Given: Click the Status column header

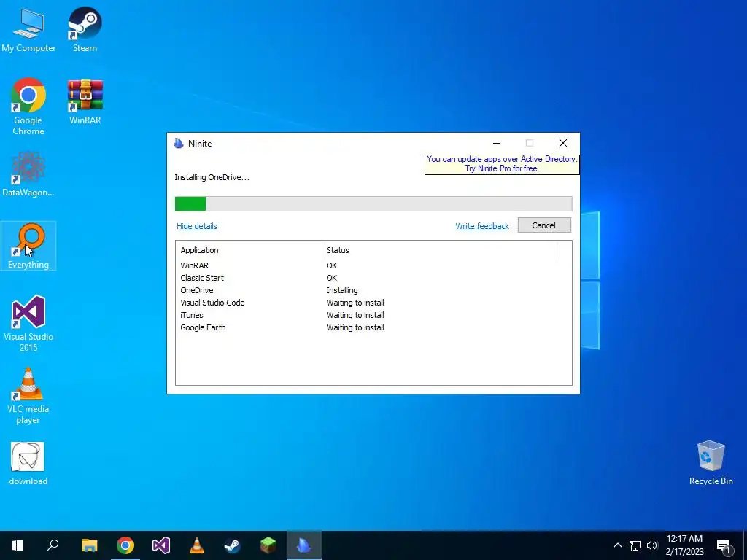Looking at the screenshot, I should 439,250.
